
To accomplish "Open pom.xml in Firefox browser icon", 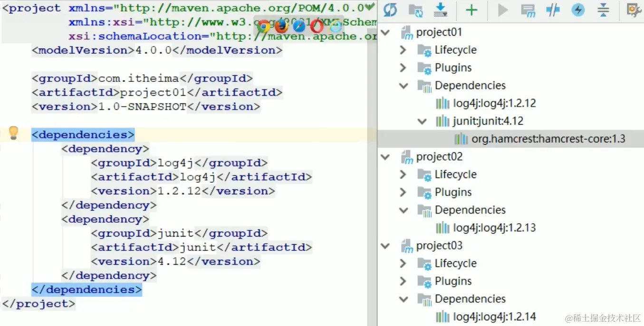I will (281, 25).
